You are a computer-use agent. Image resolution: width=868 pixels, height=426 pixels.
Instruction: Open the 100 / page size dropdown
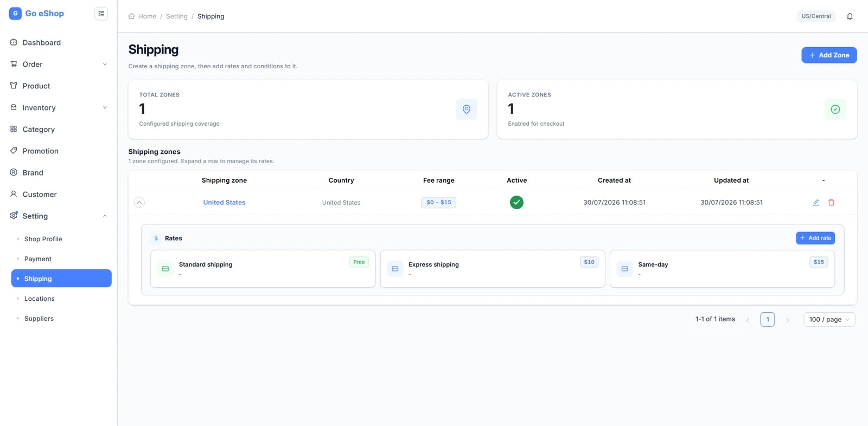[829, 319]
